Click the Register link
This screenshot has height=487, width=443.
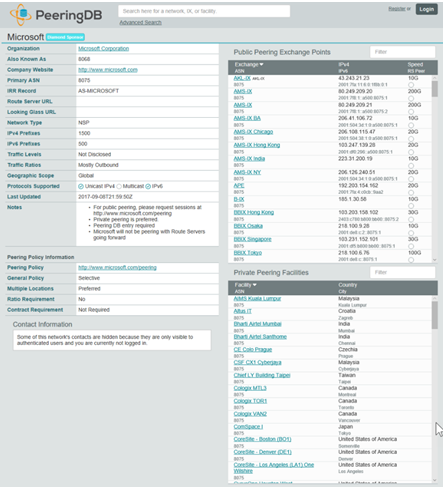click(x=397, y=9)
